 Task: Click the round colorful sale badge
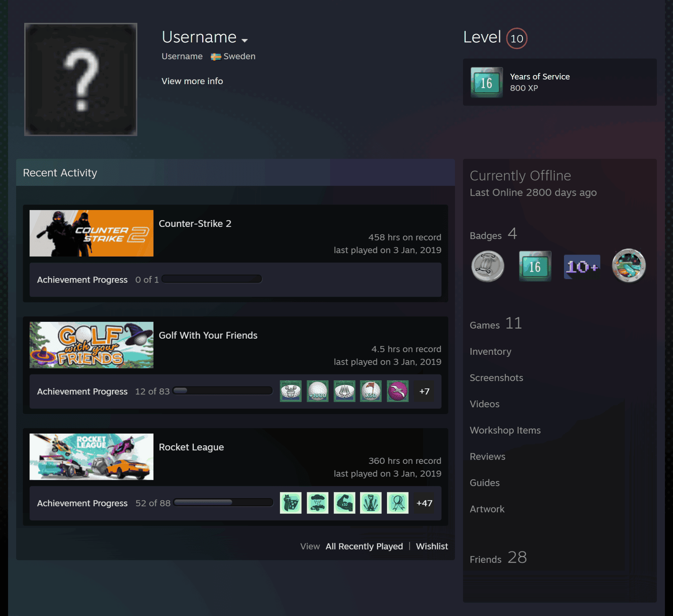point(629,265)
